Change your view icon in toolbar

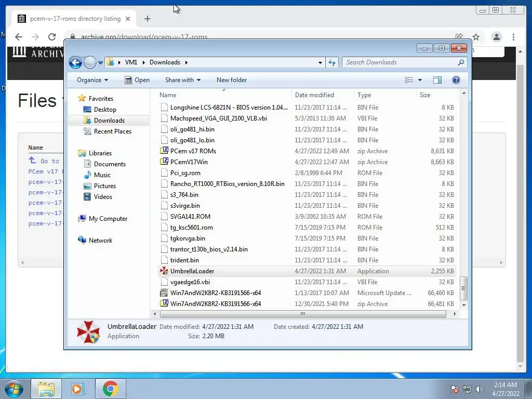coord(409,80)
